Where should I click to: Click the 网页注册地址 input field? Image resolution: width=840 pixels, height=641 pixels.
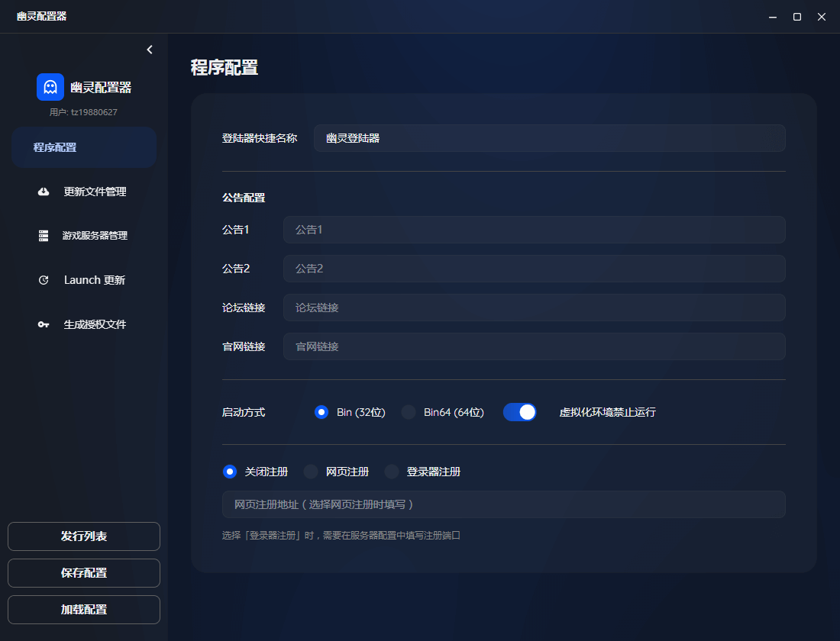(503, 504)
